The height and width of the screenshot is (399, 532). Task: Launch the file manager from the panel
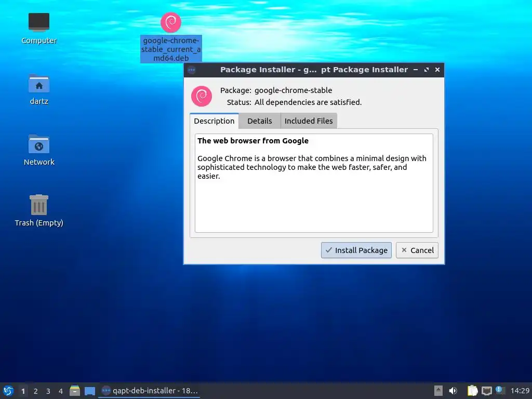tap(75, 391)
